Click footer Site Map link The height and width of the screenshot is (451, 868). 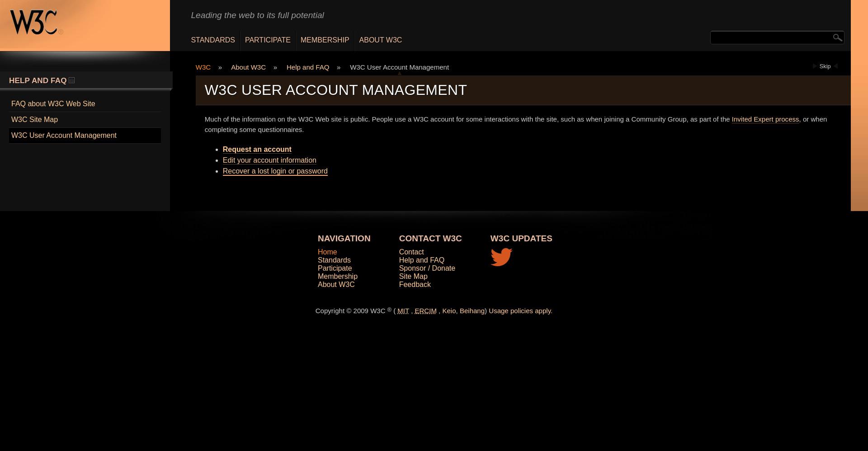pos(413,277)
